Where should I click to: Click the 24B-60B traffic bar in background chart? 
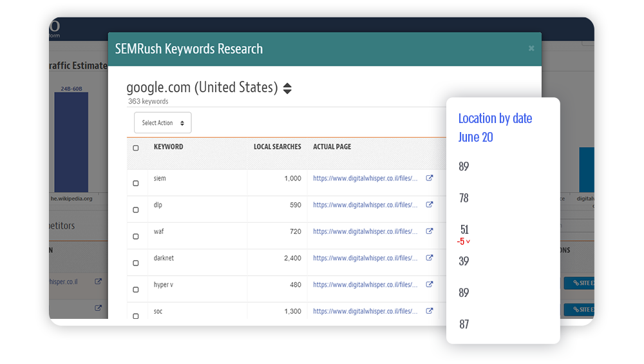[71, 142]
